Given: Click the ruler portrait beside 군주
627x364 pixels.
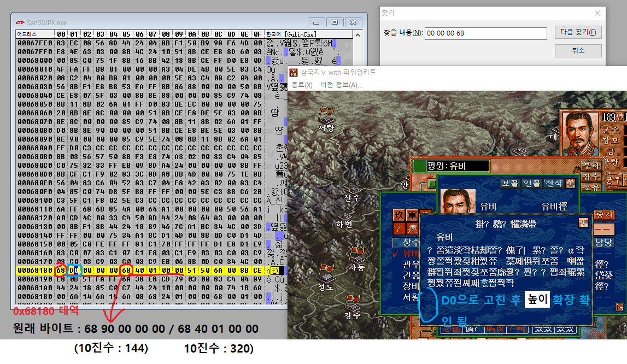Looking at the screenshot, I should 580,134.
